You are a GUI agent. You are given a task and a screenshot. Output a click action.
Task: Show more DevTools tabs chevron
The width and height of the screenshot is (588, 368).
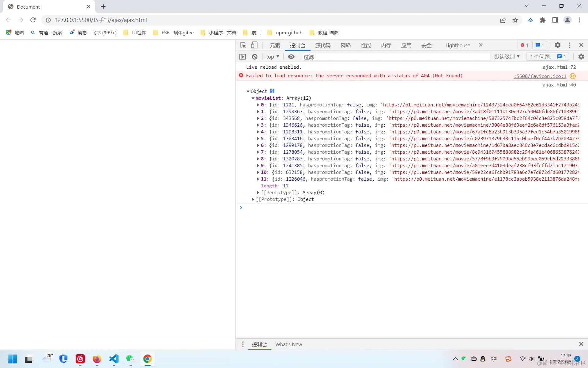click(x=481, y=45)
